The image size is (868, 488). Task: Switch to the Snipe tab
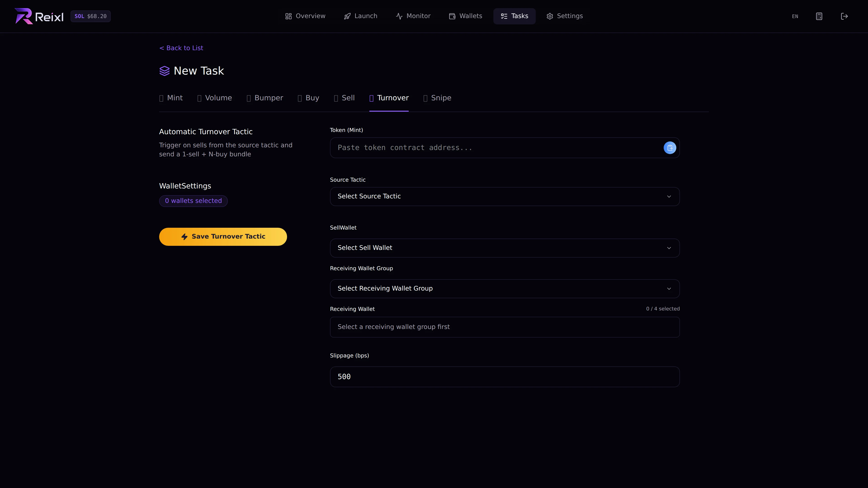click(x=437, y=98)
